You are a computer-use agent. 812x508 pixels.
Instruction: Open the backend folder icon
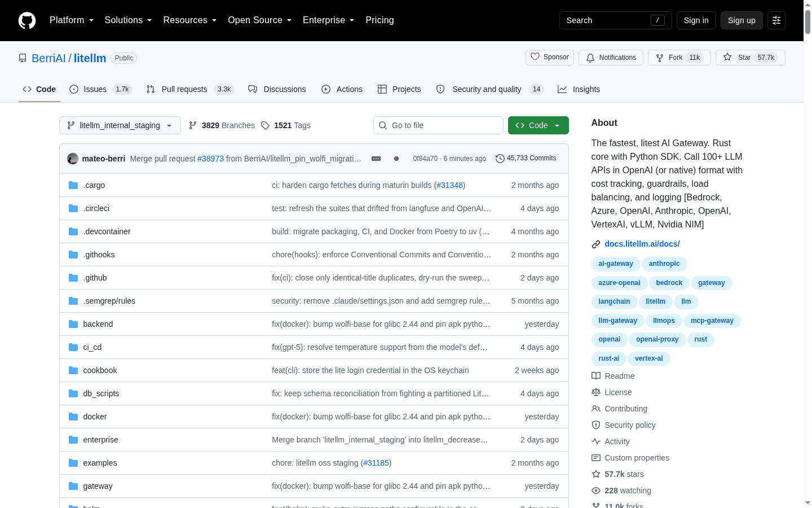click(73, 324)
